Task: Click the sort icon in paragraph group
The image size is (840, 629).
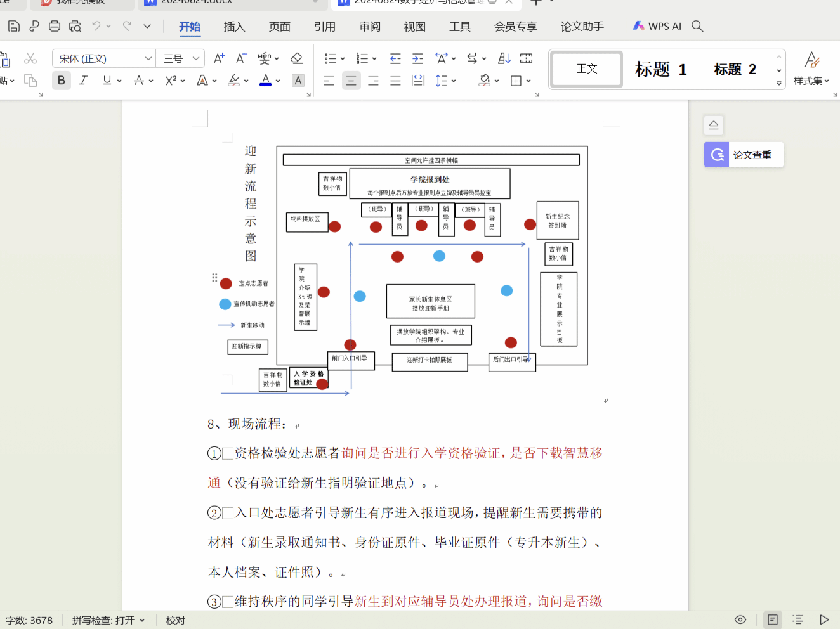Action: click(x=504, y=58)
